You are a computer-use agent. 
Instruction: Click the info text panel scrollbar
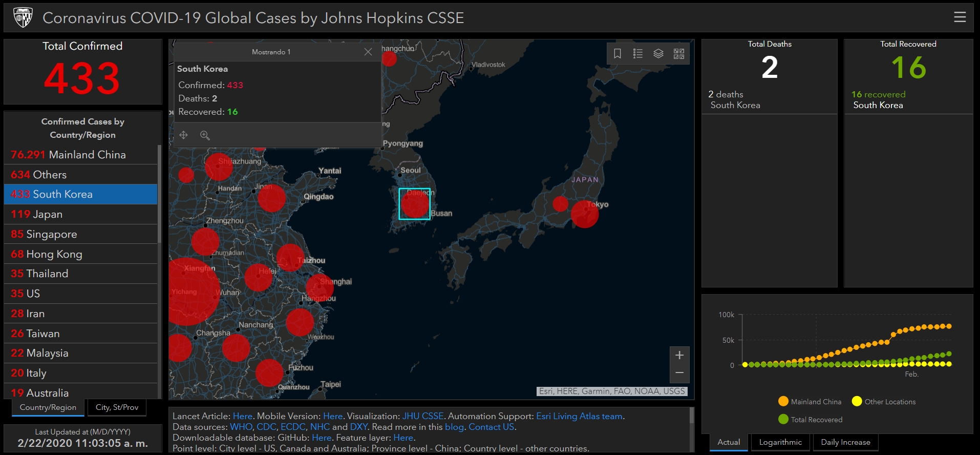[692, 415]
